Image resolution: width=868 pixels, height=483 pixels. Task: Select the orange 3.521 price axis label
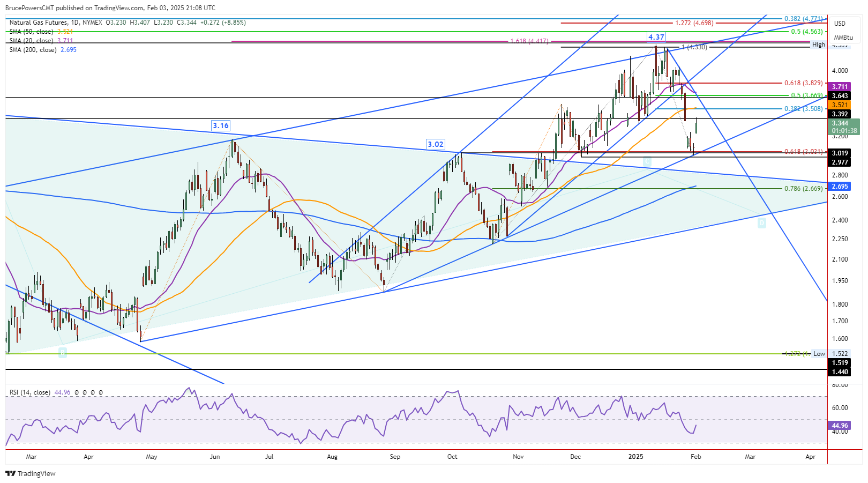[840, 105]
